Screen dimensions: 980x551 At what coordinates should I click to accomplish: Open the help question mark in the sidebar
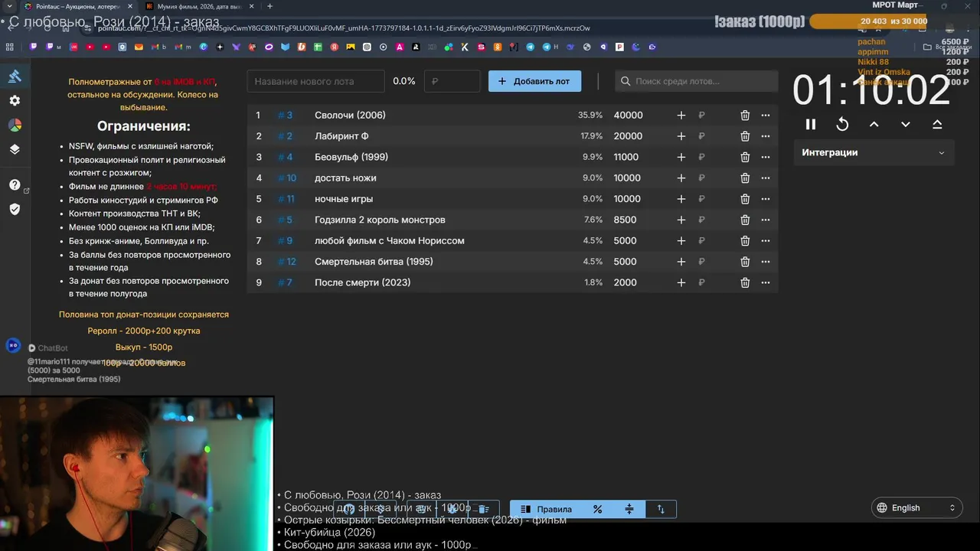tap(15, 184)
